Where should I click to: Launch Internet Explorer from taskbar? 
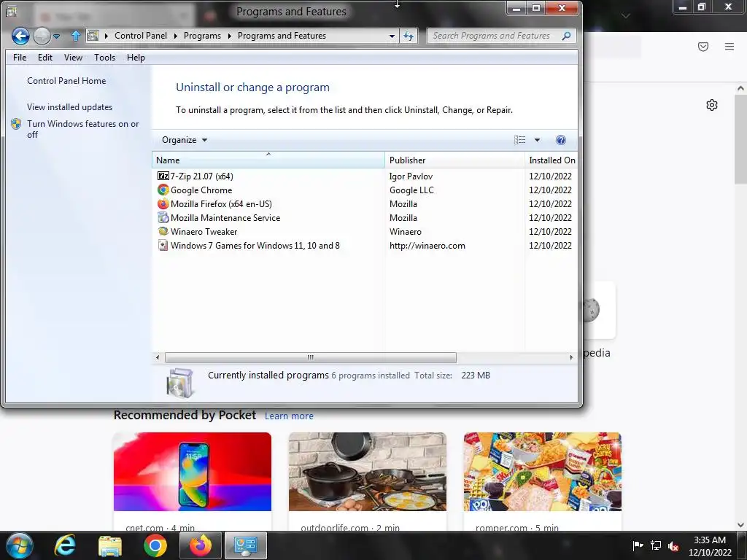click(x=65, y=545)
